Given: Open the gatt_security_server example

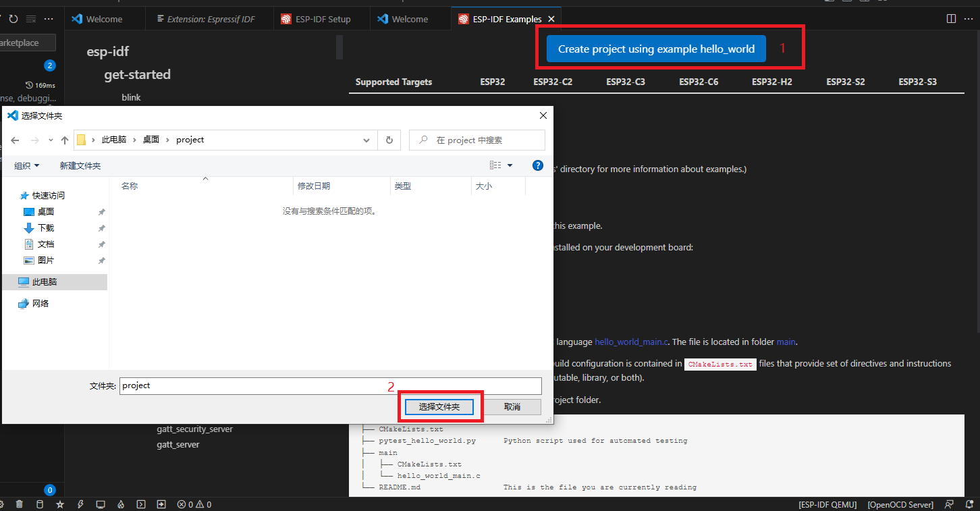Looking at the screenshot, I should click(x=194, y=429).
